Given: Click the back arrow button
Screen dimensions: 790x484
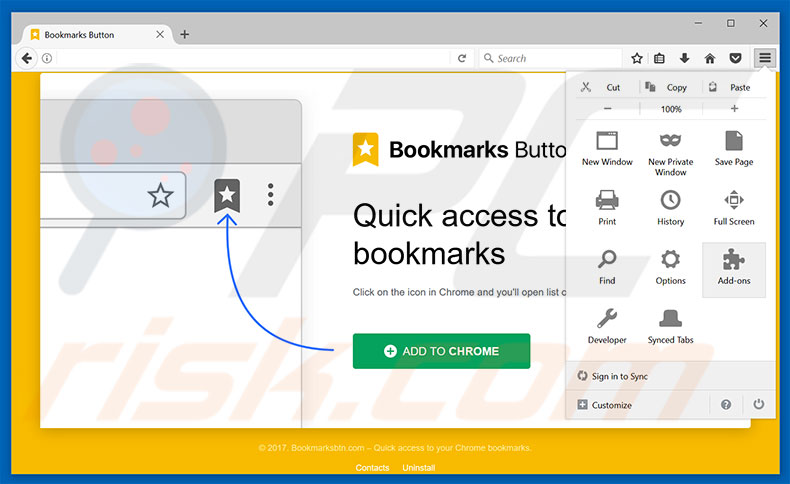Looking at the screenshot, I should coord(27,58).
